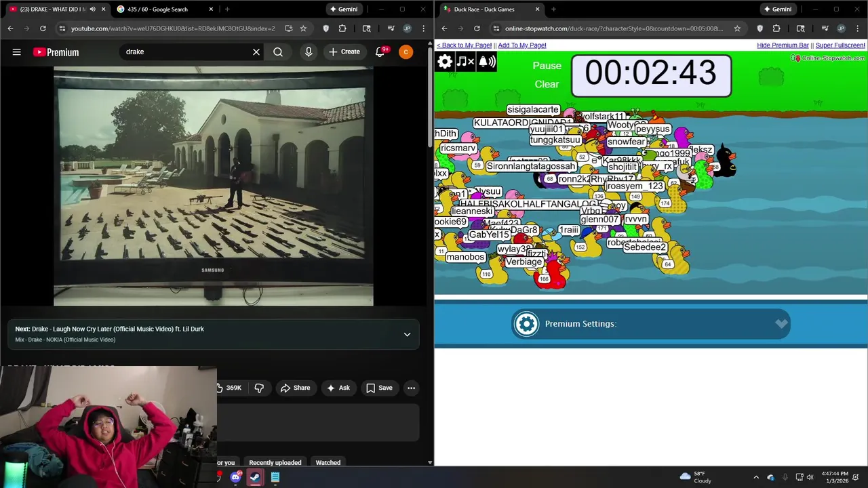Mute the YouTube tab audio icon

pyautogui.click(x=92, y=9)
